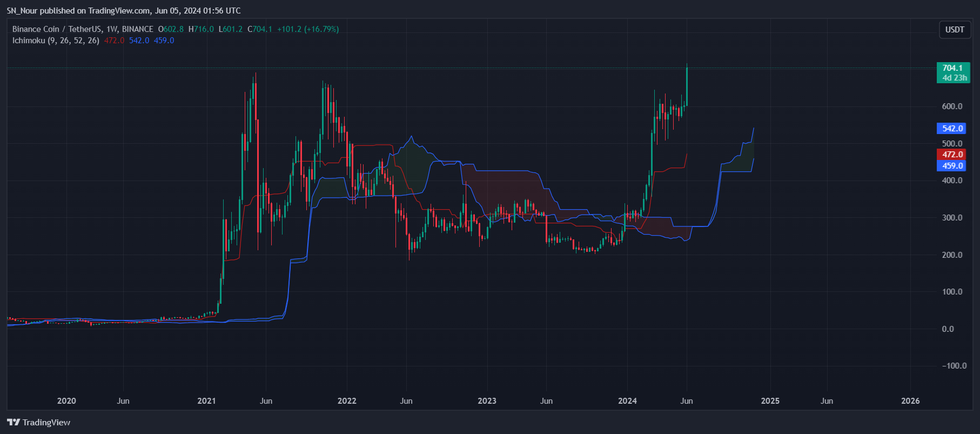
Task: Click the TradingView logo
Action: [x=38, y=422]
